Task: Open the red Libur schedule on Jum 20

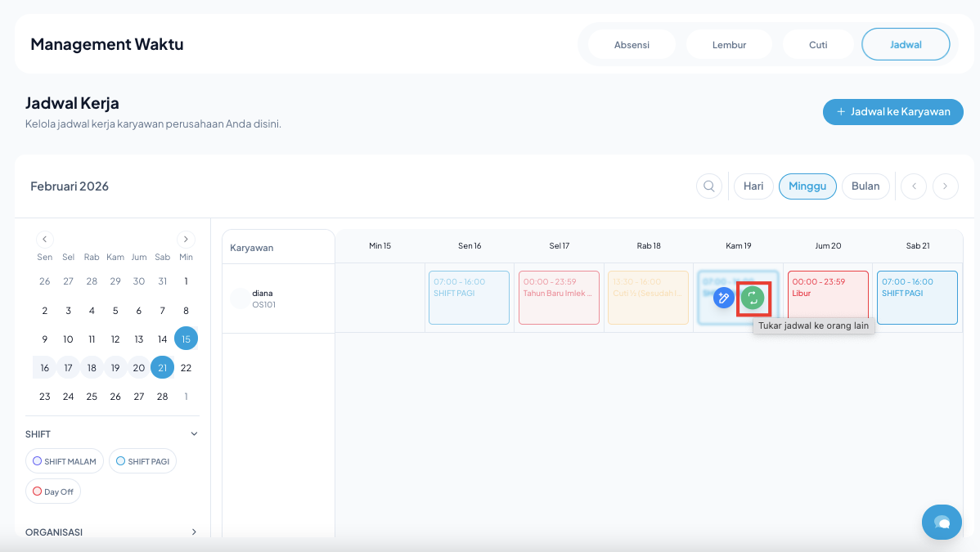Action: (x=828, y=298)
